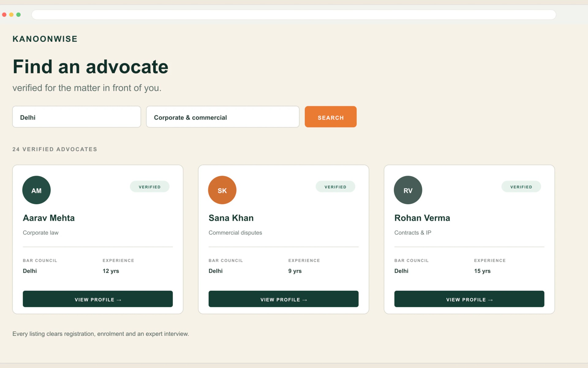Click the 'Corporate law' specialty text
The height and width of the screenshot is (368, 588).
[x=40, y=233]
